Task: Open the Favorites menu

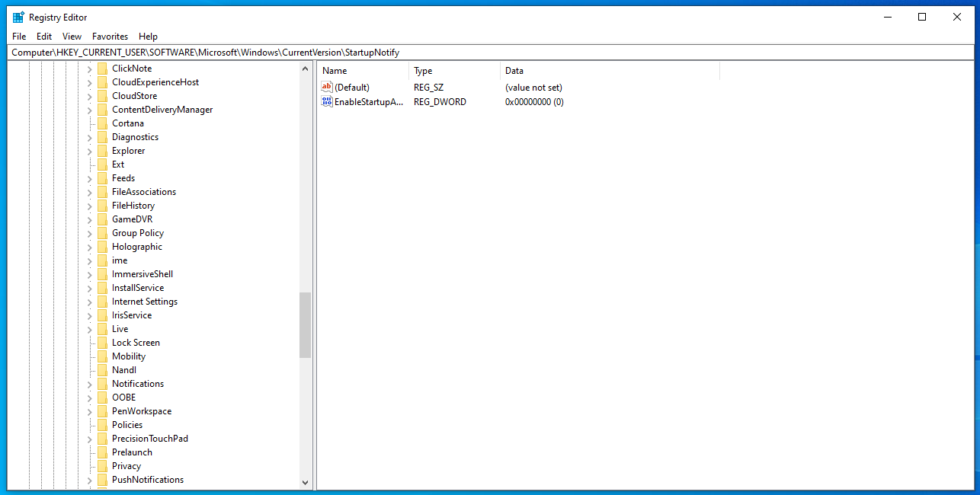Action: point(110,37)
